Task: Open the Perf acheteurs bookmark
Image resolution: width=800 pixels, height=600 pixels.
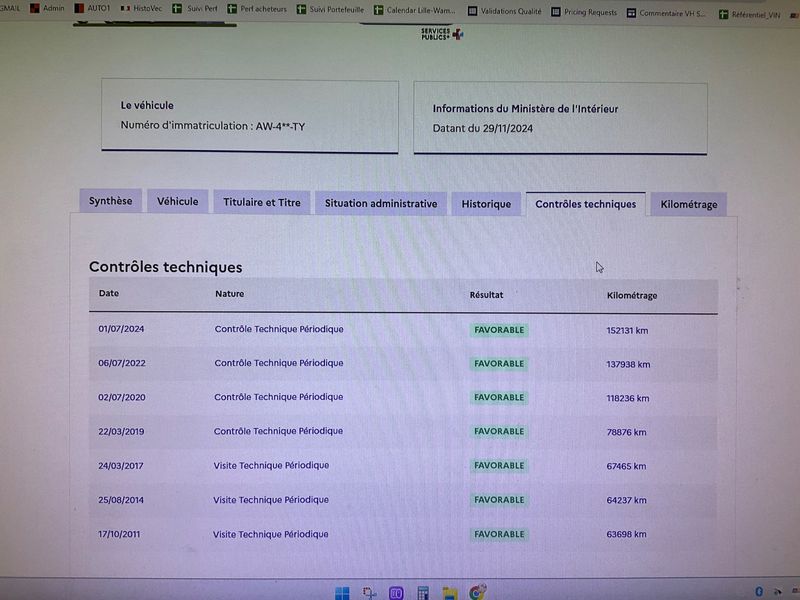Action: (x=257, y=9)
